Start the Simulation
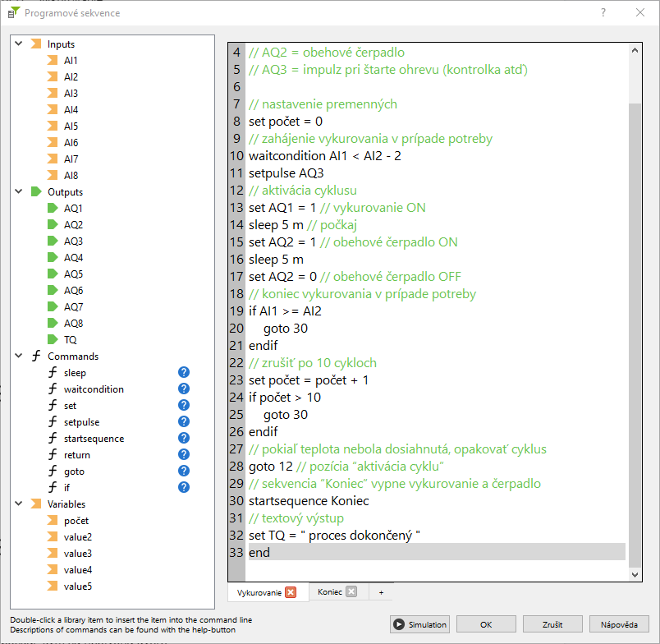 click(x=420, y=624)
